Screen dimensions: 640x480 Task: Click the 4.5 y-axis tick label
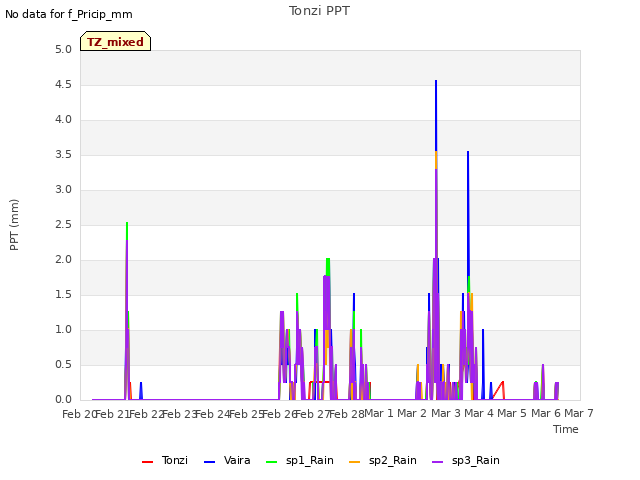(x=63, y=85)
